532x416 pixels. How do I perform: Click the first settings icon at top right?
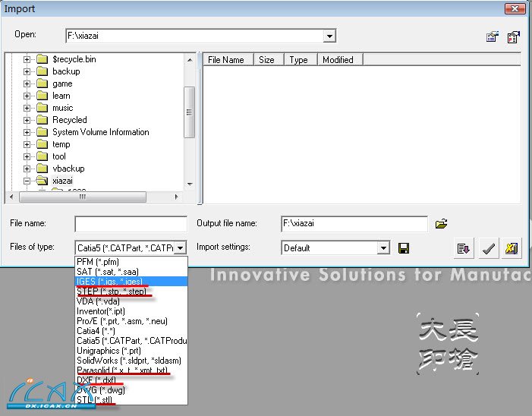pyautogui.click(x=493, y=36)
